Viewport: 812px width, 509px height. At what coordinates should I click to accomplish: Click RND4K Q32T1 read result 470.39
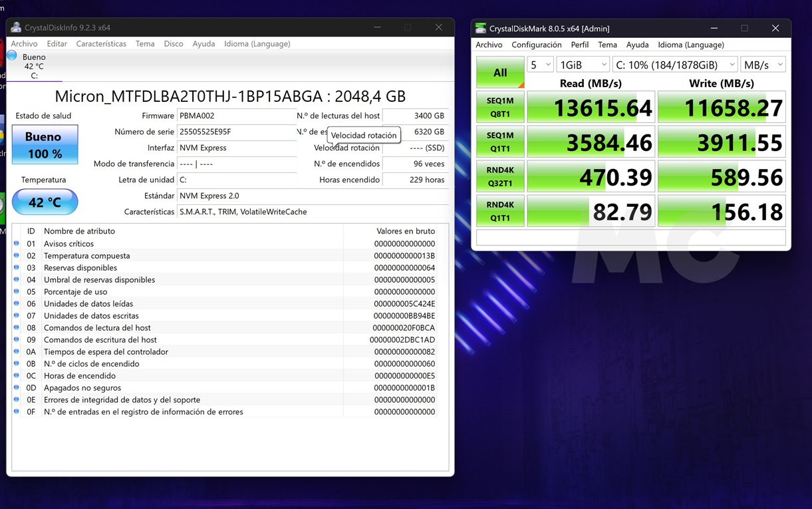point(591,176)
